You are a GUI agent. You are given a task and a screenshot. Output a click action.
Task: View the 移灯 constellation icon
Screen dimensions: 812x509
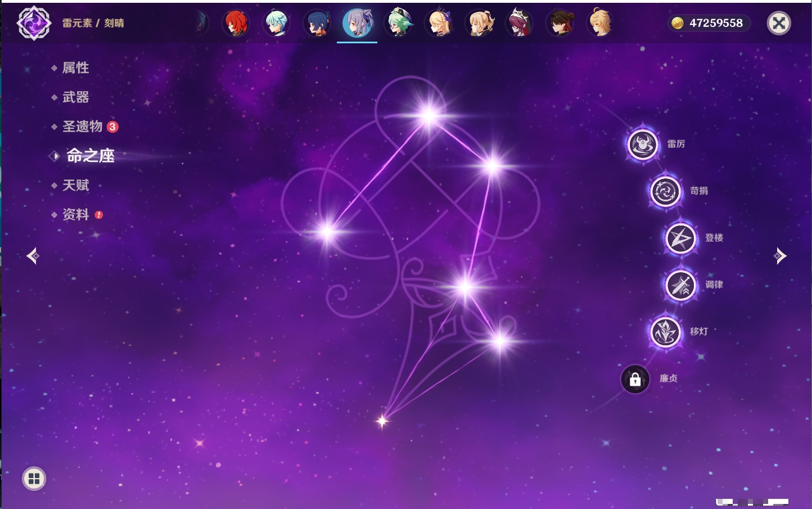(x=666, y=332)
